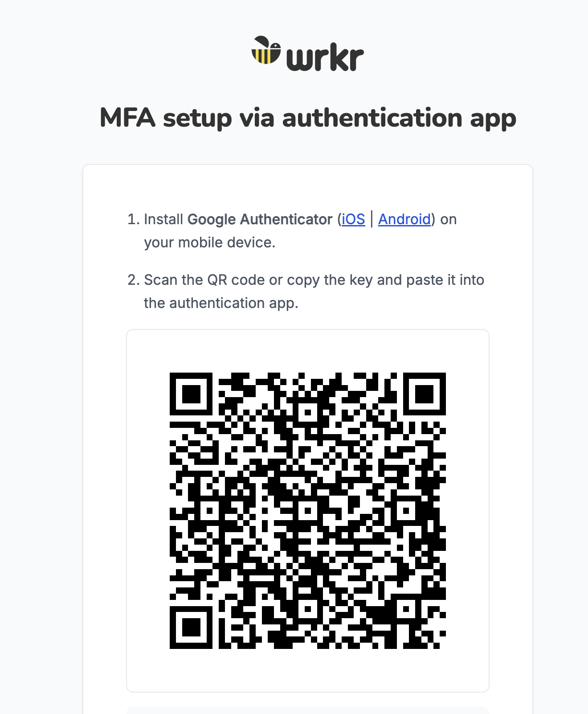
Task: Click the "your mobile device." text line
Action: click(210, 242)
